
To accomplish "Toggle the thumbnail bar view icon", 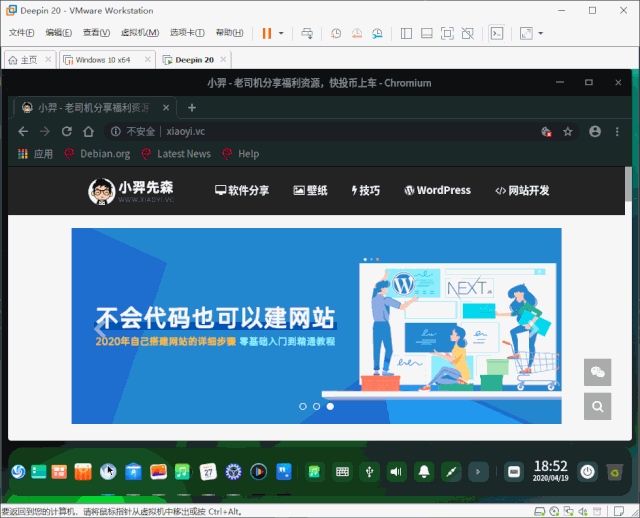I will 427,33.
